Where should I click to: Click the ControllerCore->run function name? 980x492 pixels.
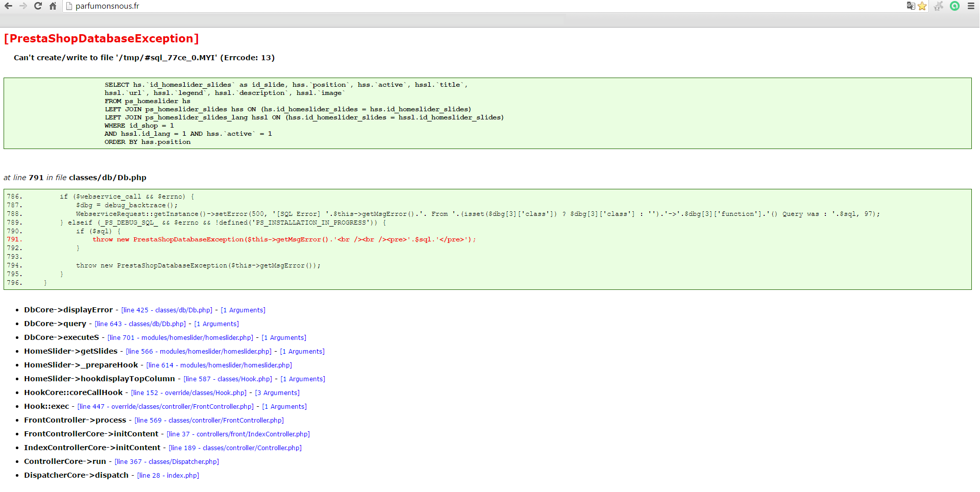coord(65,461)
